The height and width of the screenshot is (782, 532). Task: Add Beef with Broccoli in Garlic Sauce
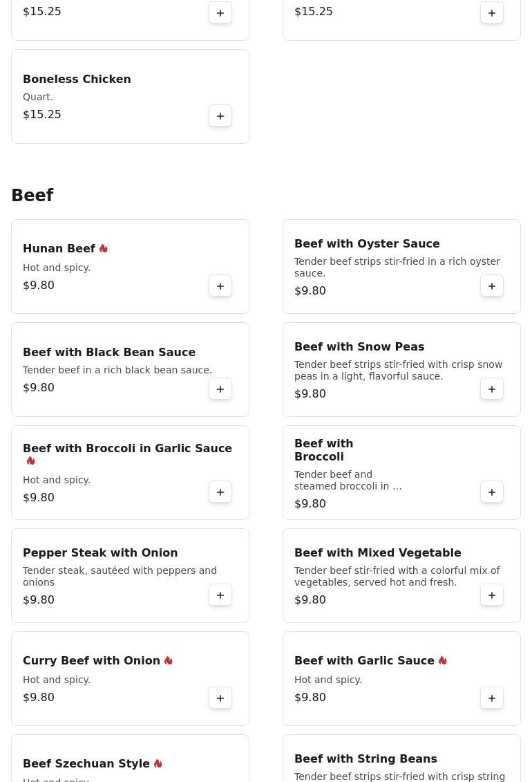pos(220,492)
